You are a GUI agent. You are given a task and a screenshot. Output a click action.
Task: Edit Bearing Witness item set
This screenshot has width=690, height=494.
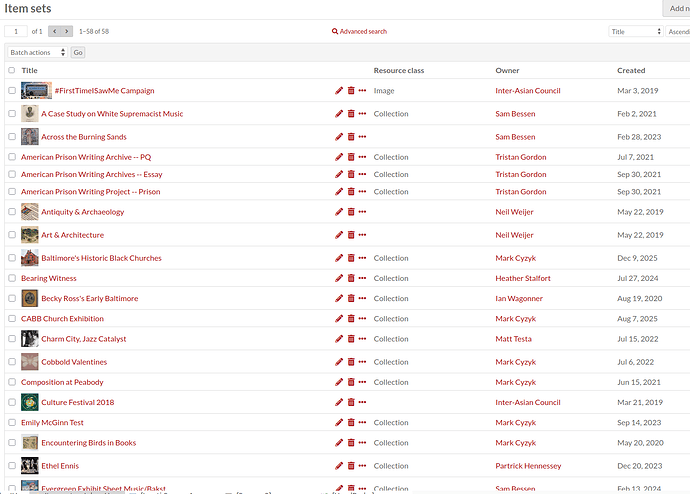coord(339,278)
